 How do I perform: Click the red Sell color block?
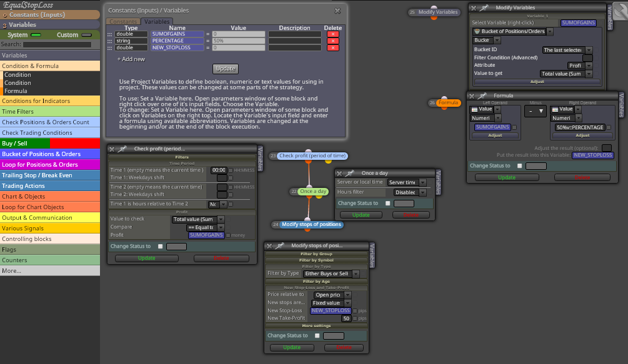(75, 143)
